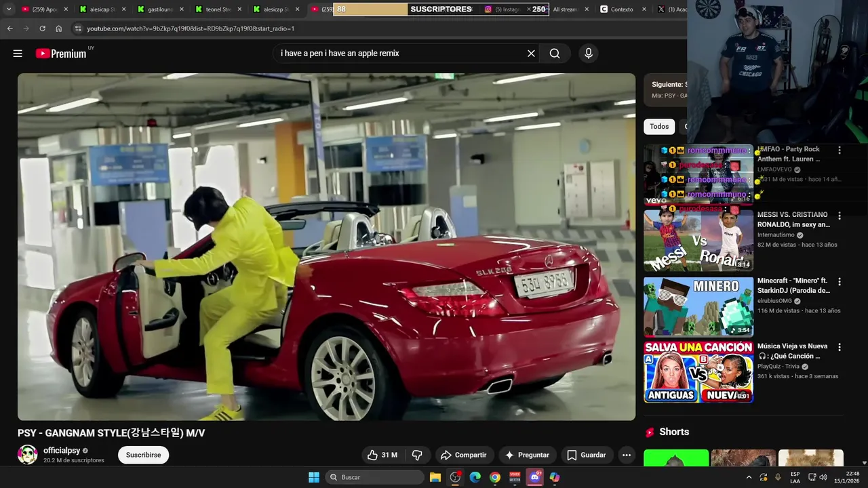
Task: Open options for Messi vs Cristiano video
Action: (x=840, y=216)
